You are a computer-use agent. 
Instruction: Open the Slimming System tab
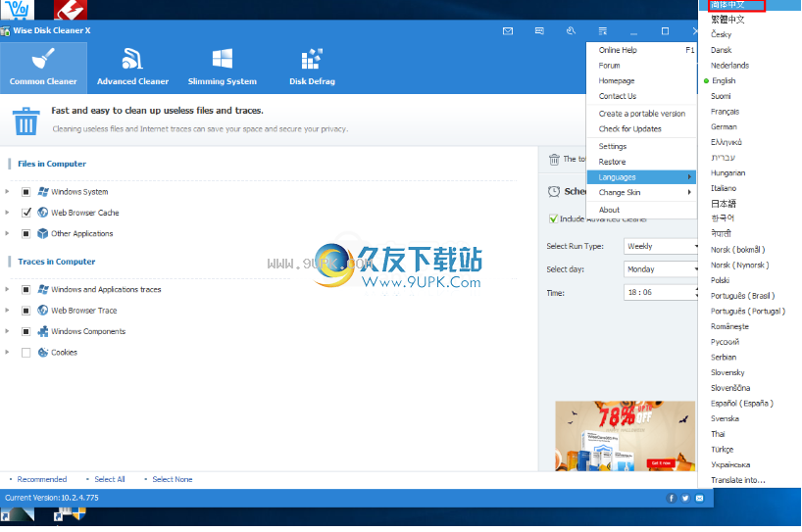tap(222, 68)
